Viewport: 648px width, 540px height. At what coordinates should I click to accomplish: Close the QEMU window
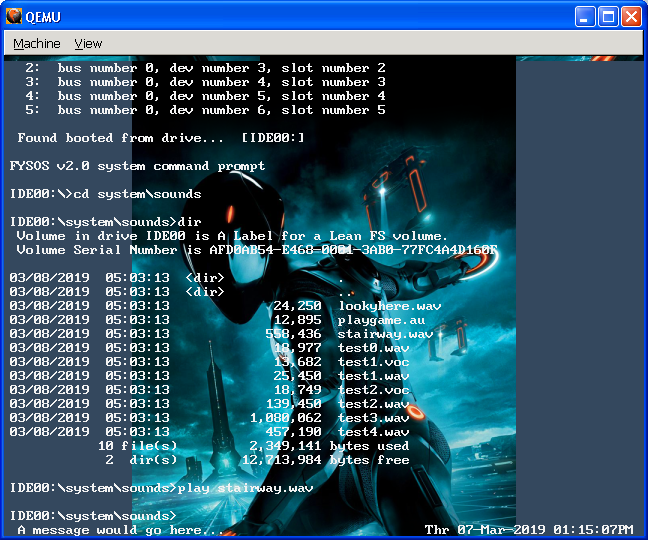(631, 17)
